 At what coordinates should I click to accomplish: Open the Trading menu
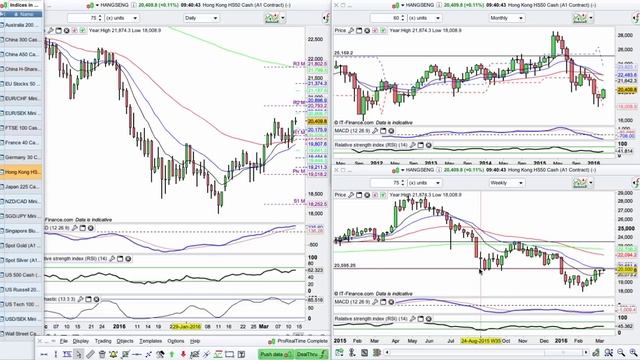[103, 341]
